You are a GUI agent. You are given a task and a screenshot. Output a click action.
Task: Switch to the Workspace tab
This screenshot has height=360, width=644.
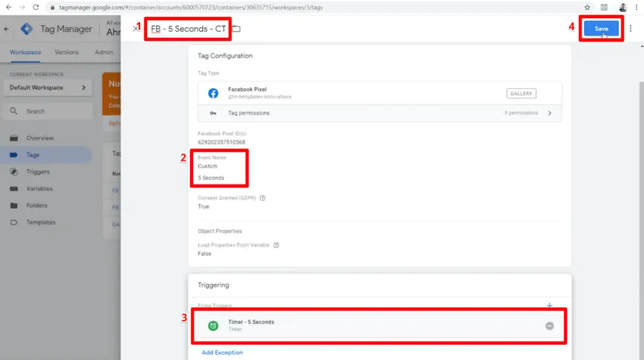click(25, 52)
